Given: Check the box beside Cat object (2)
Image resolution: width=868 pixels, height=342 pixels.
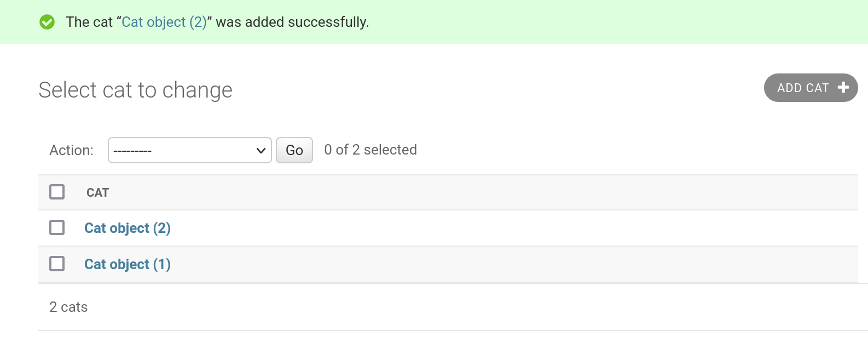Looking at the screenshot, I should pos(57,227).
